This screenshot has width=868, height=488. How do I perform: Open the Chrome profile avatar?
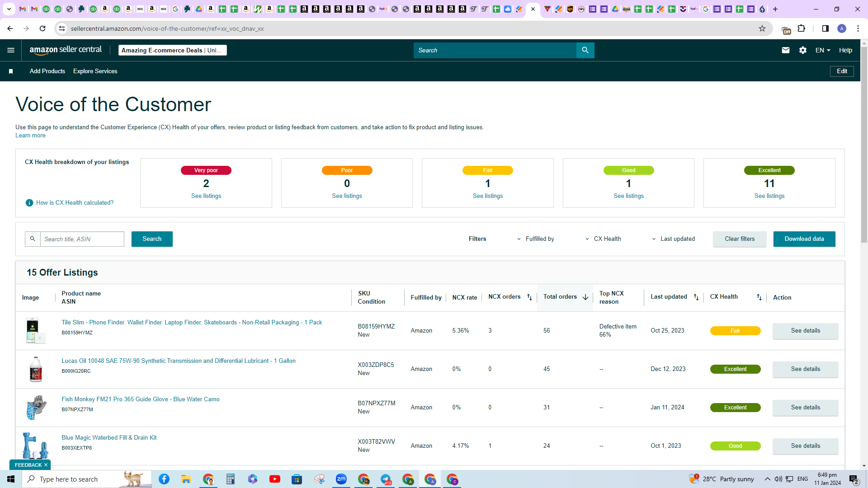tap(842, 28)
